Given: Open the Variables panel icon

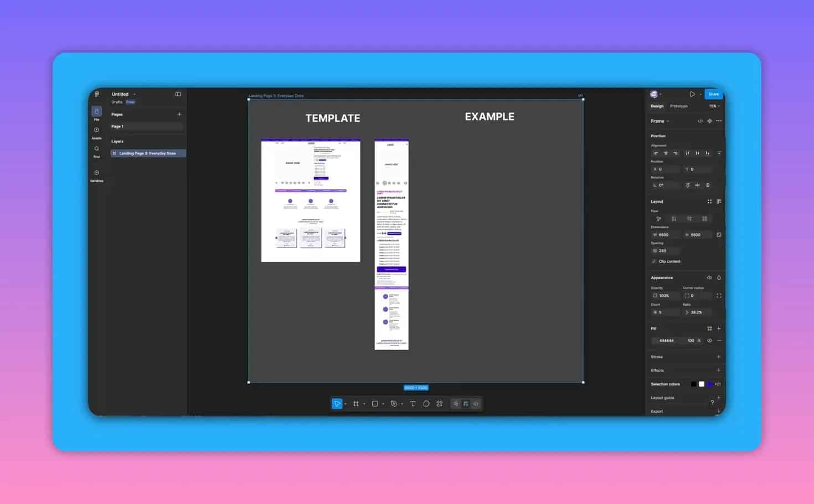Looking at the screenshot, I should [x=96, y=172].
